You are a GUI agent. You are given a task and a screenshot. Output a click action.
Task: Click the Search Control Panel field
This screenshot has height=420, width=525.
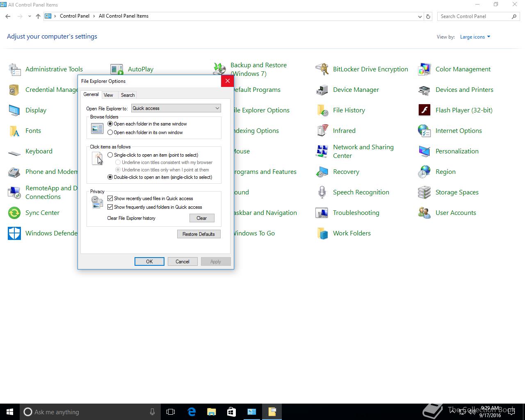[x=474, y=16]
